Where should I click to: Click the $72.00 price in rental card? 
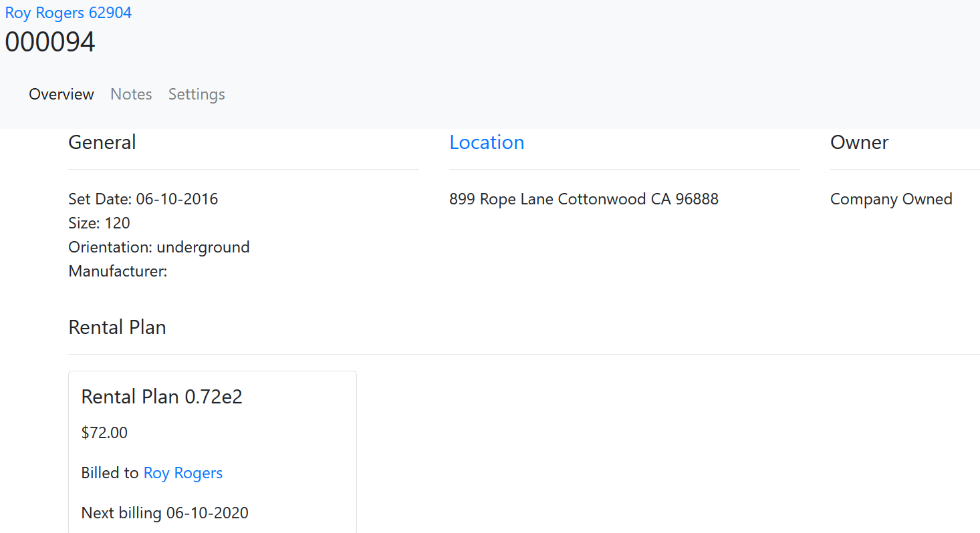104,433
